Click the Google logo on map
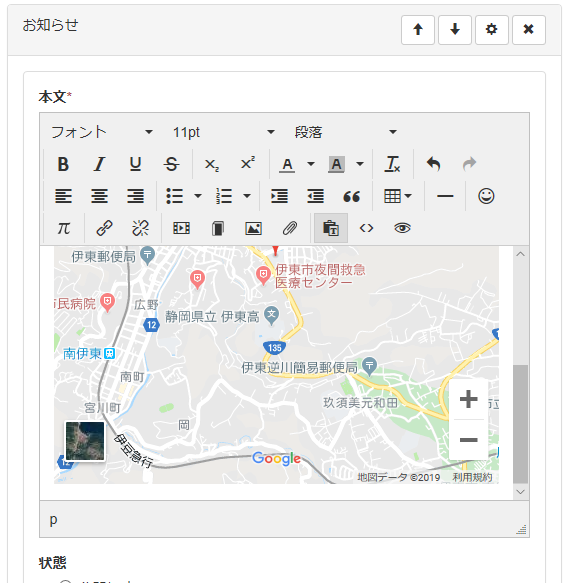The width and height of the screenshot is (573, 583). 276,458
